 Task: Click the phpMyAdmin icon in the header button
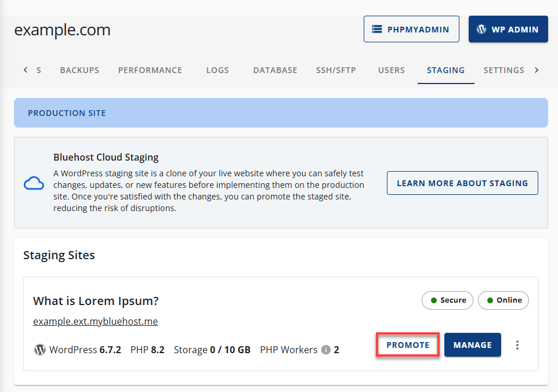376,28
